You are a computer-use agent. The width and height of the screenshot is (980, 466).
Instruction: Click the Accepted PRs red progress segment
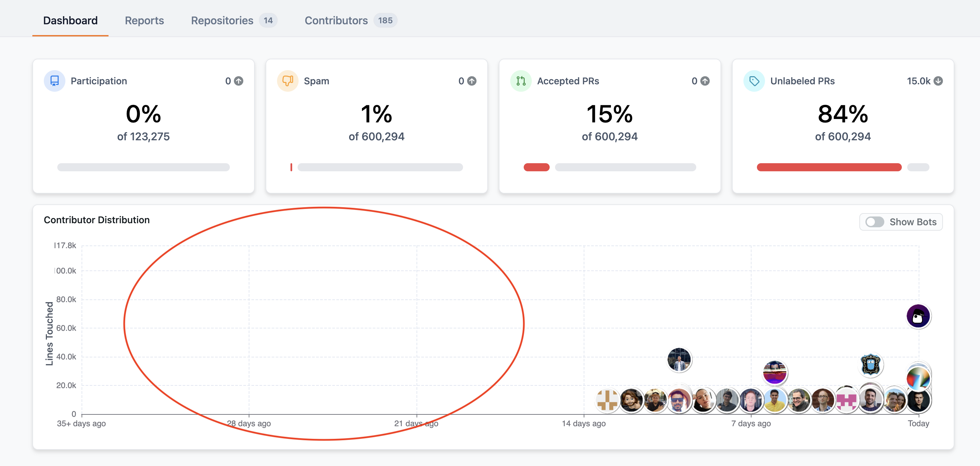click(537, 167)
